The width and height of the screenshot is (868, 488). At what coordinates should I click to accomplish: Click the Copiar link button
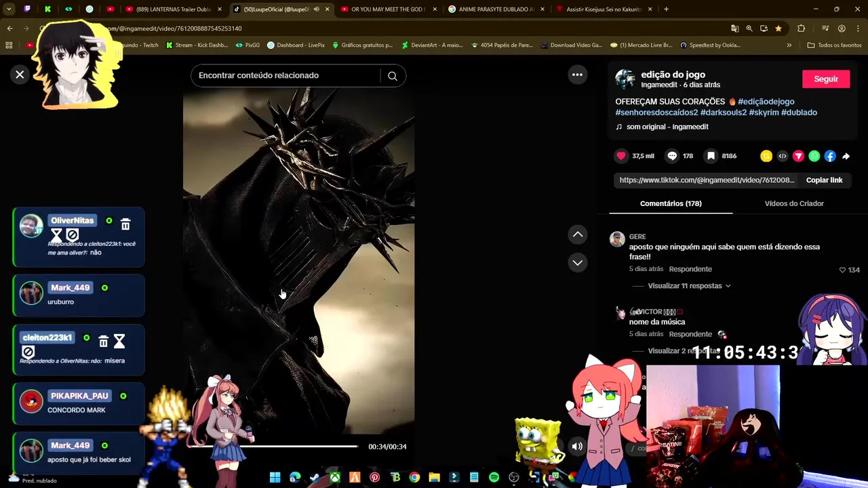(824, 180)
